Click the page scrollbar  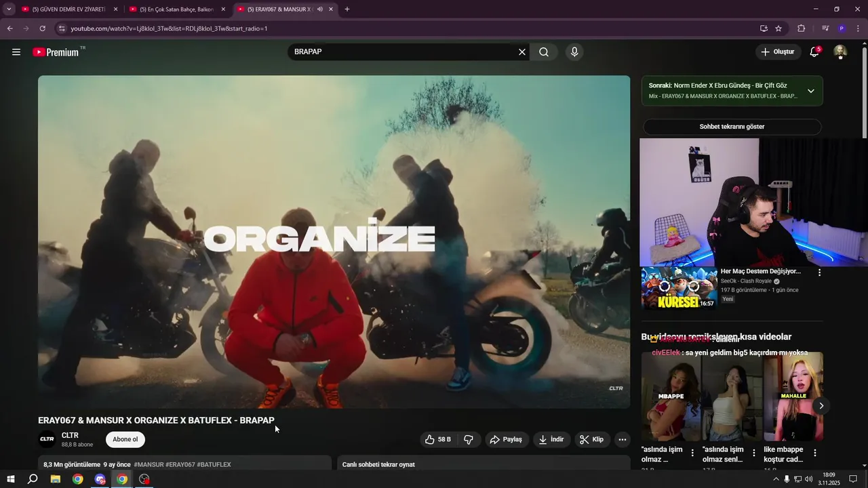click(x=864, y=91)
